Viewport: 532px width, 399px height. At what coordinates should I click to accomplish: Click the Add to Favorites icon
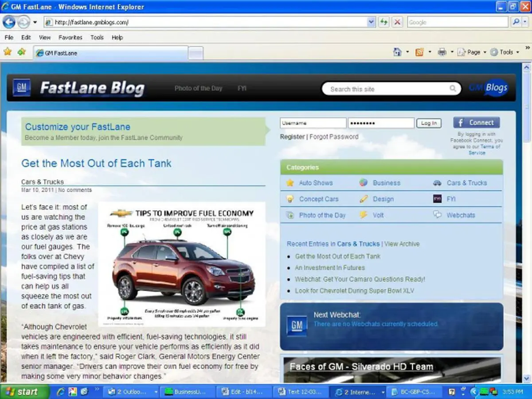click(22, 52)
